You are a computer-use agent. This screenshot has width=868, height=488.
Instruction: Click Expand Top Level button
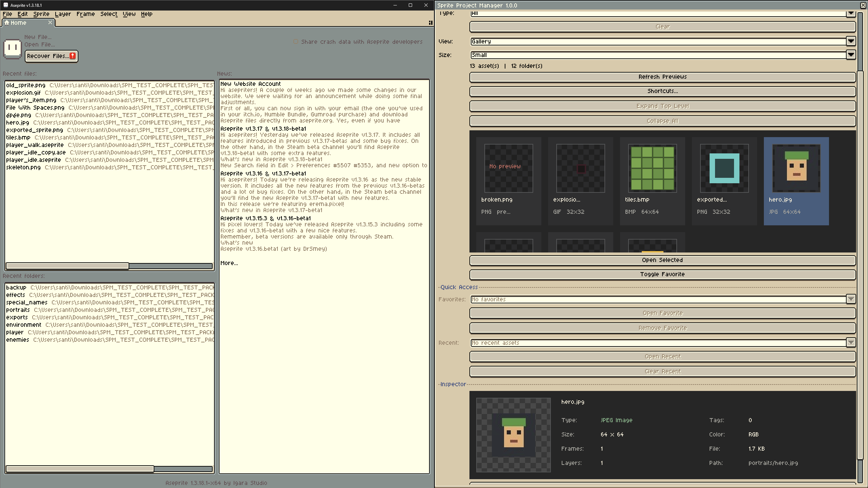pyautogui.click(x=663, y=106)
